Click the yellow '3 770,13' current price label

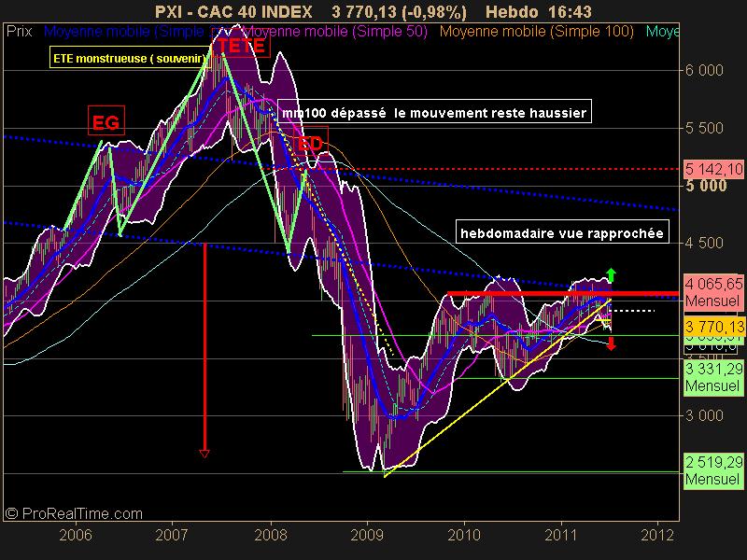[x=713, y=326]
